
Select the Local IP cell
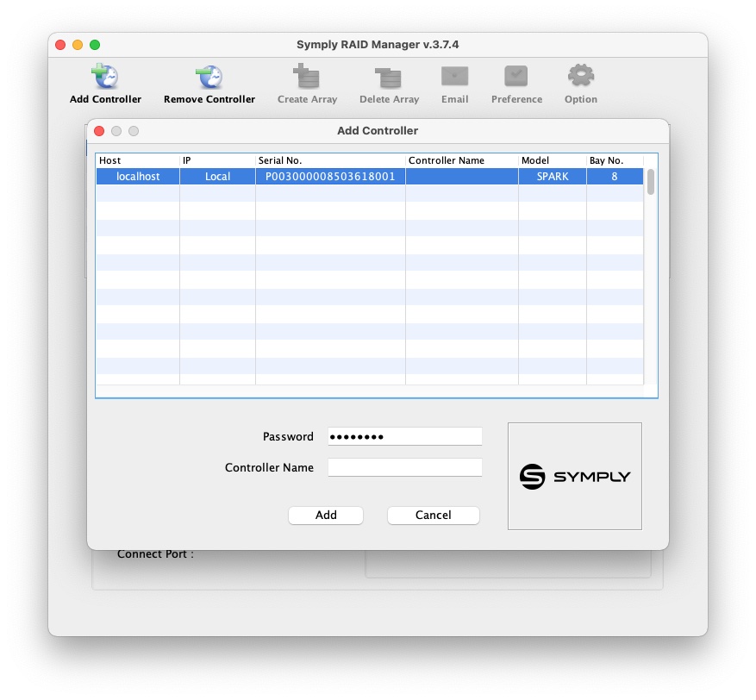click(x=217, y=177)
